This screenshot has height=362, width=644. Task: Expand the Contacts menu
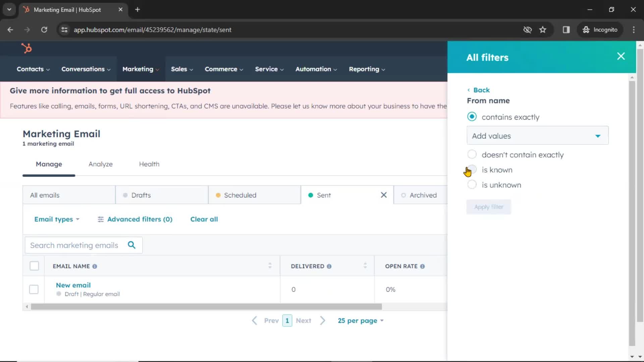coord(33,69)
